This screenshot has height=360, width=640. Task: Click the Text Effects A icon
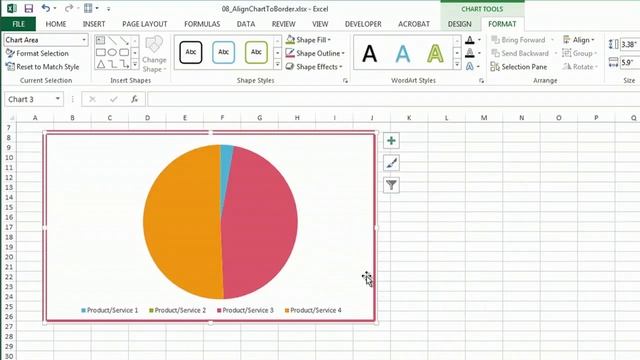click(x=470, y=66)
